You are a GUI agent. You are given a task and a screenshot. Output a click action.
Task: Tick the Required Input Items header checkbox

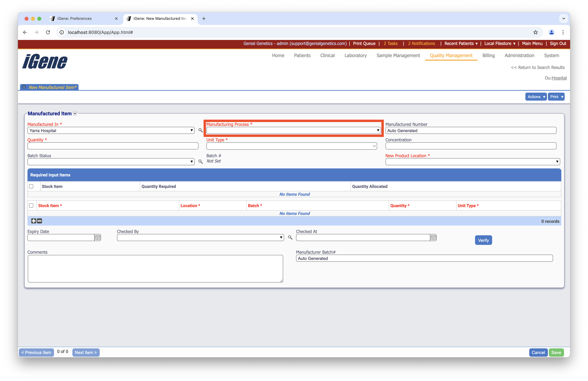(31, 186)
